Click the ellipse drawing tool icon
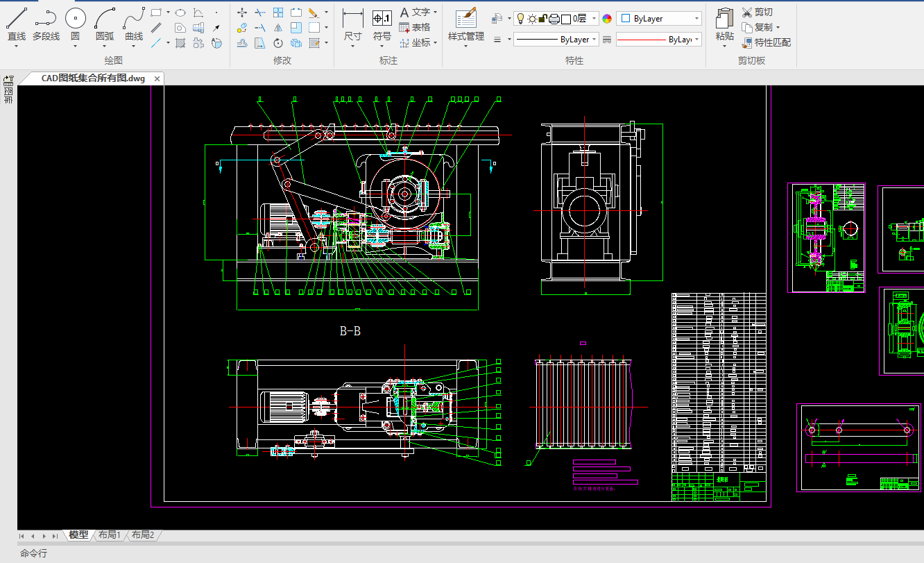 click(180, 12)
